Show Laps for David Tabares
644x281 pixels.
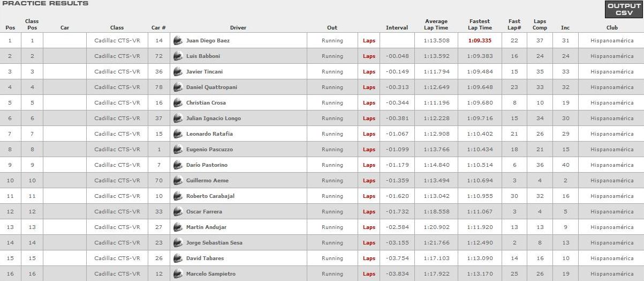point(369,258)
